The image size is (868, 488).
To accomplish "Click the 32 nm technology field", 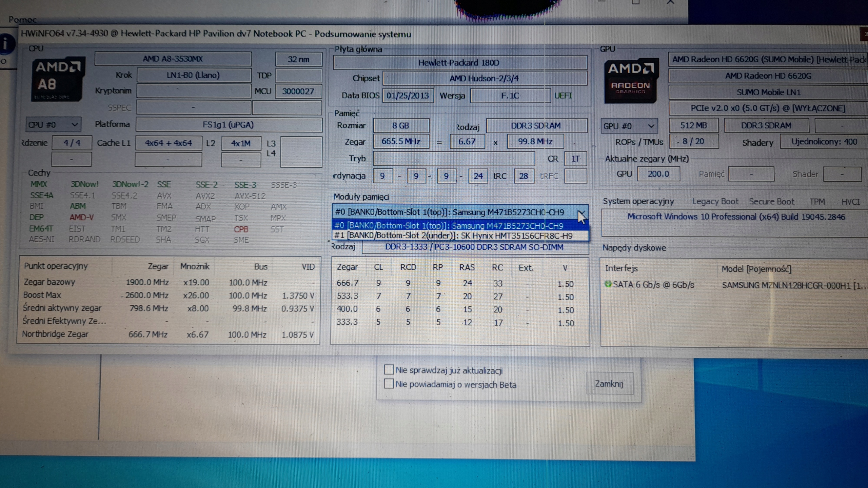I will click(298, 59).
